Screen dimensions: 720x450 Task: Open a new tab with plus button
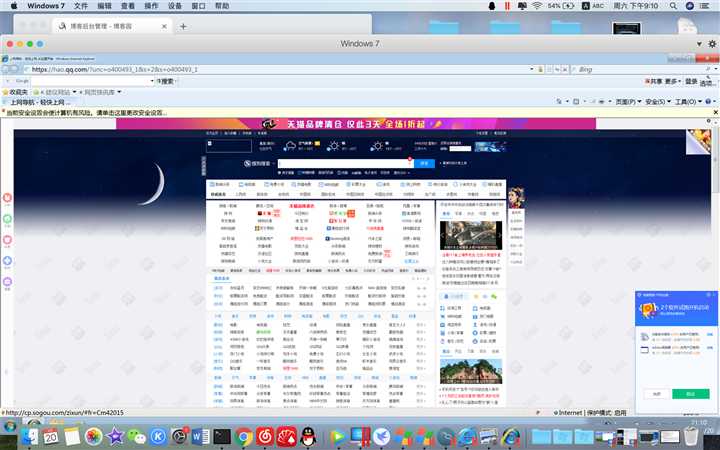pos(183,26)
